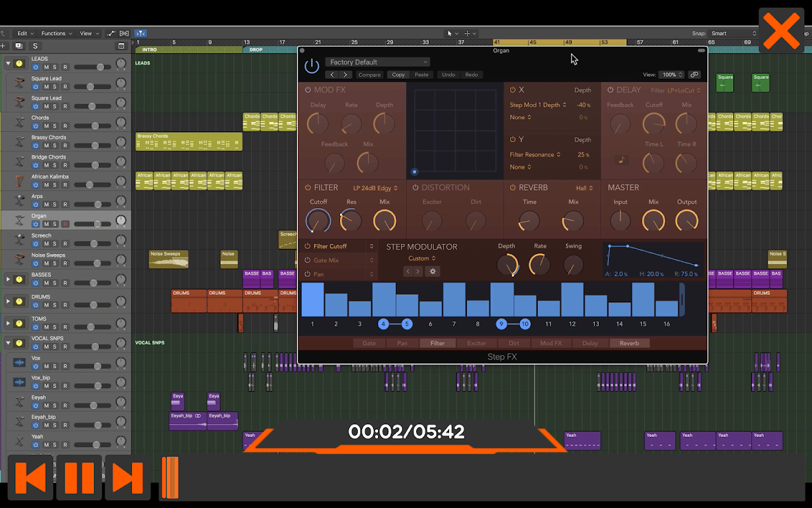Open the Factory Default preset dropdown
The width and height of the screenshot is (812, 508).
[377, 62]
